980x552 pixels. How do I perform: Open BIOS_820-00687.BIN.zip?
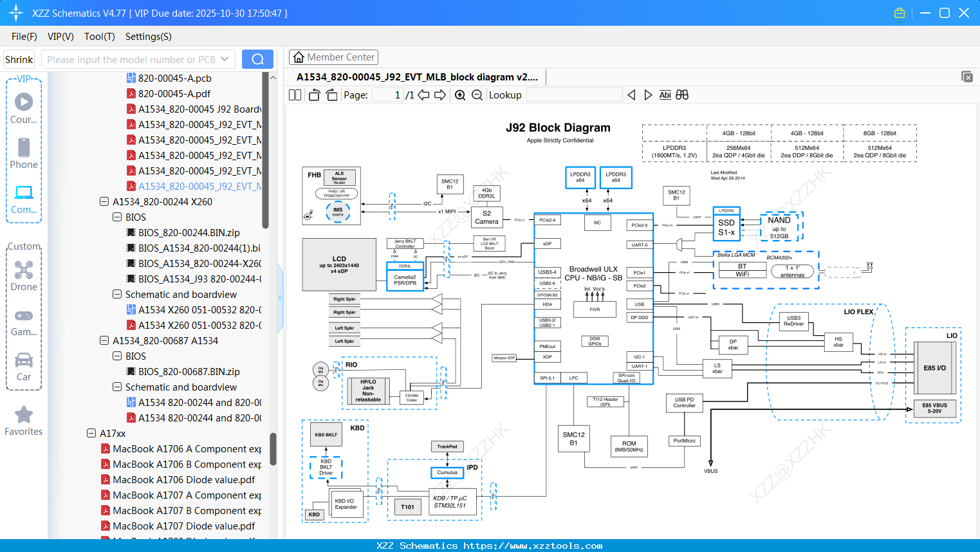click(x=189, y=372)
